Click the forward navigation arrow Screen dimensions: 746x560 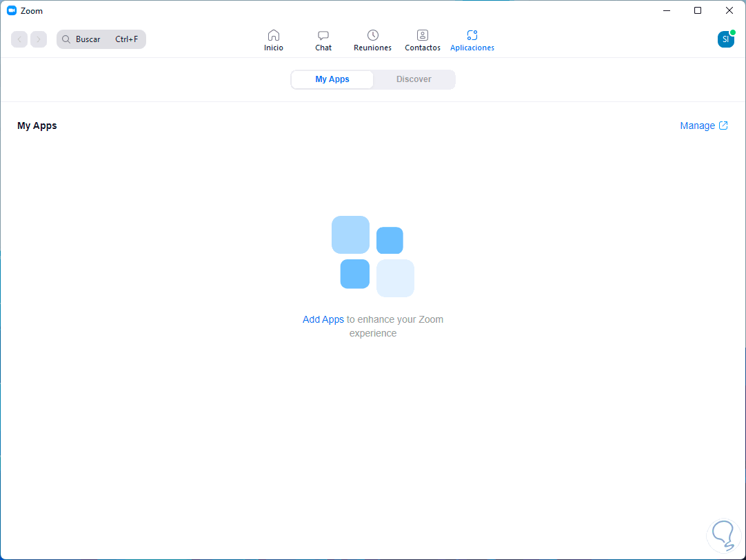tap(39, 39)
